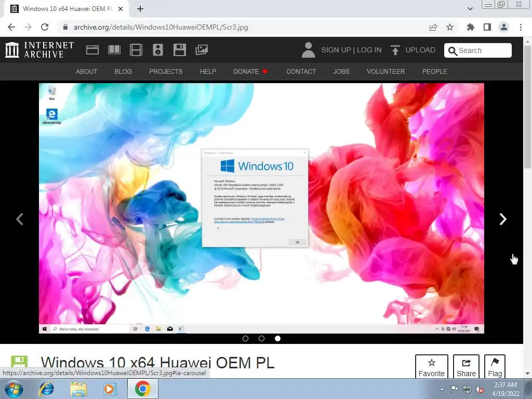Click the share page icon in address bar

[433, 27]
